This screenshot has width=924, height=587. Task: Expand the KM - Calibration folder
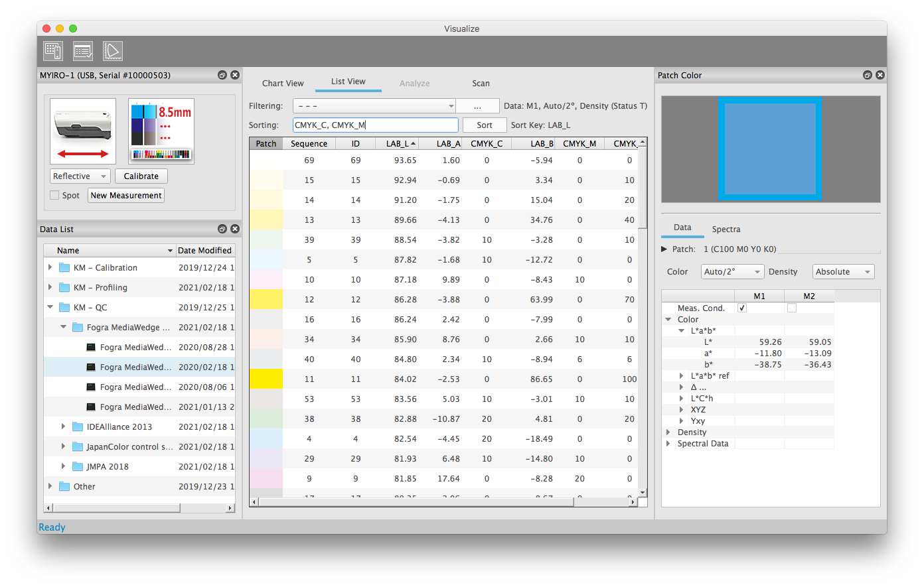(50, 268)
